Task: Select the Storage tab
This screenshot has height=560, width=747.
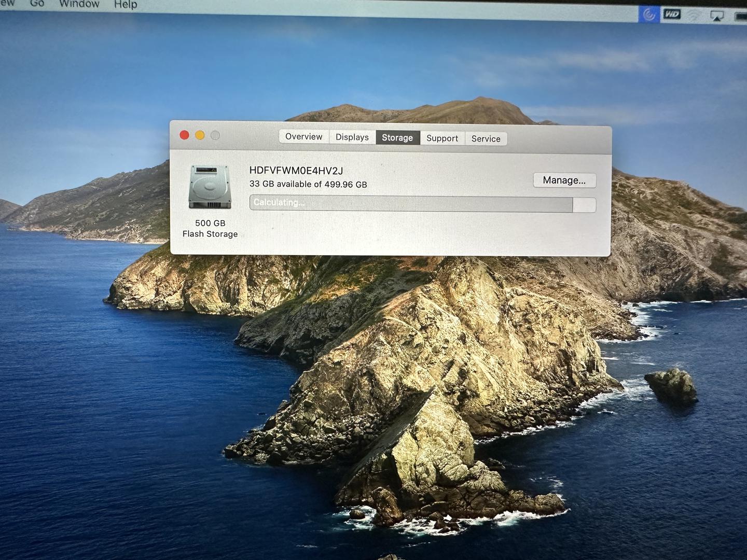Action: pos(397,137)
